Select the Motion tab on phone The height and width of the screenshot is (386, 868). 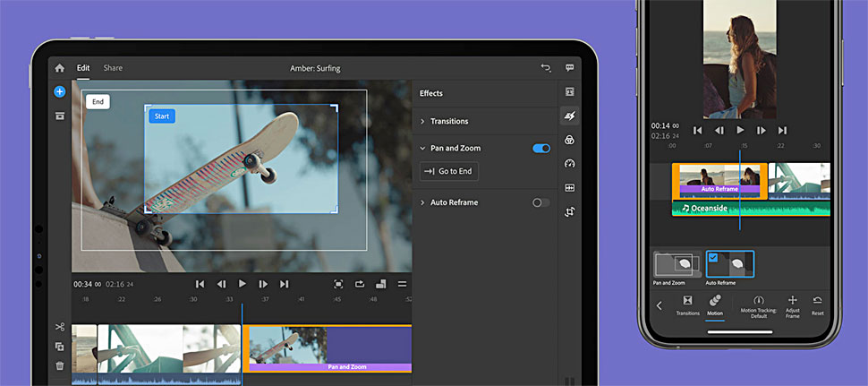715,305
